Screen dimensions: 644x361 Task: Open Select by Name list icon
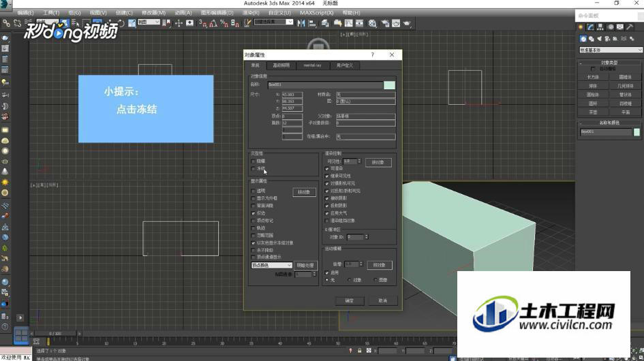75,23
